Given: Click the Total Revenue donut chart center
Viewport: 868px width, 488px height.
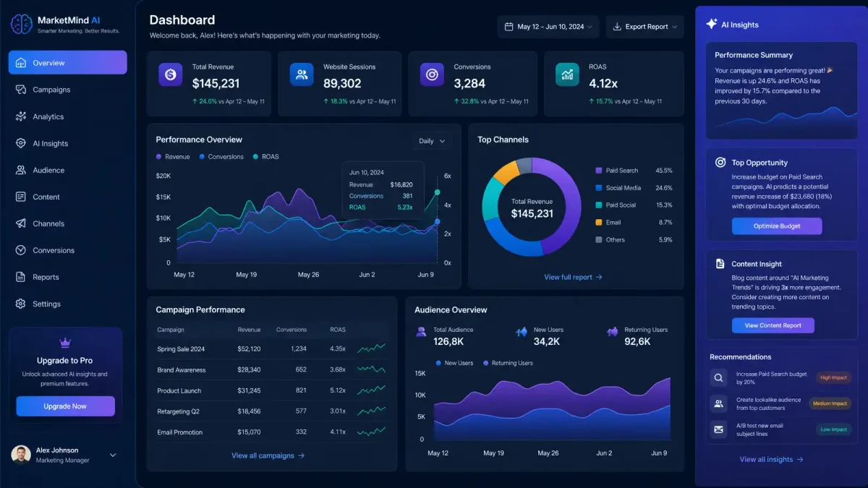Looking at the screenshot, I should [x=532, y=208].
